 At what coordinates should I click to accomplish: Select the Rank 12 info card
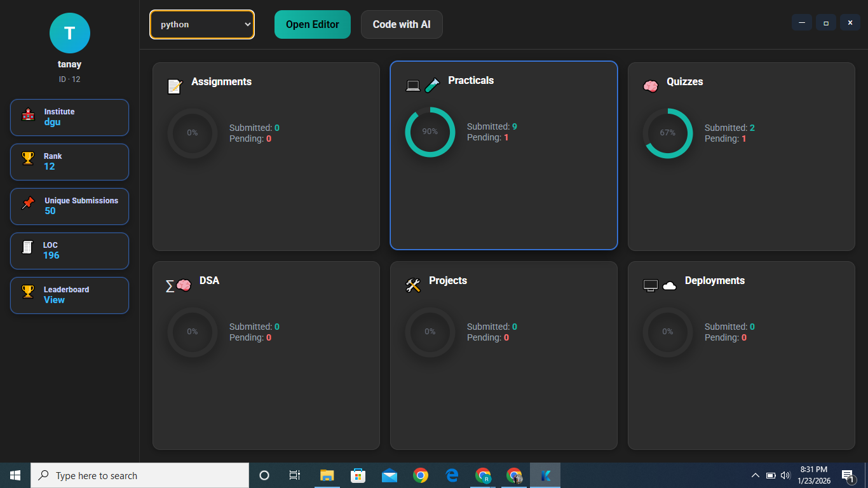(69, 162)
